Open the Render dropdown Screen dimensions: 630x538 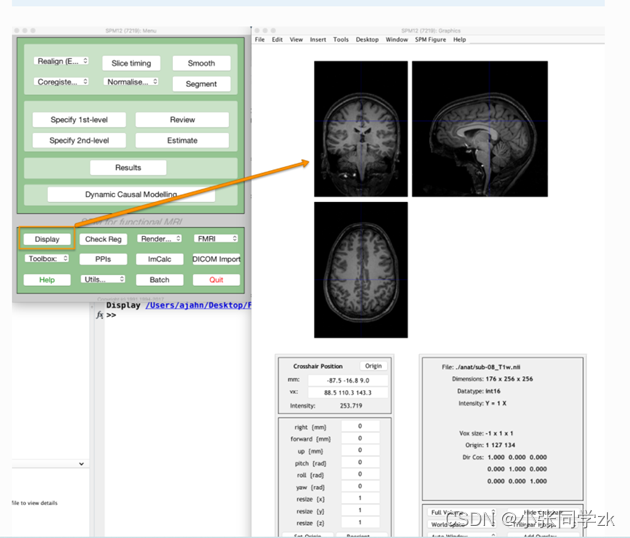[160, 239]
